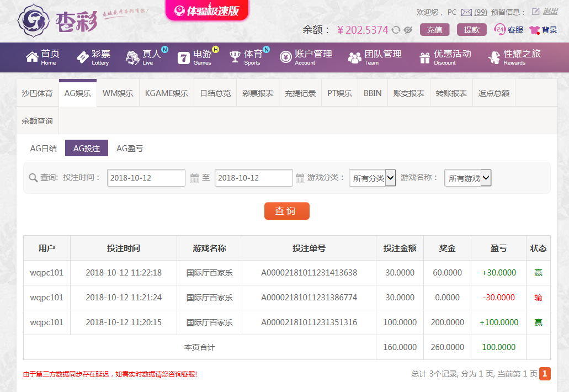Click the -30.0000 loss value

[498, 297]
